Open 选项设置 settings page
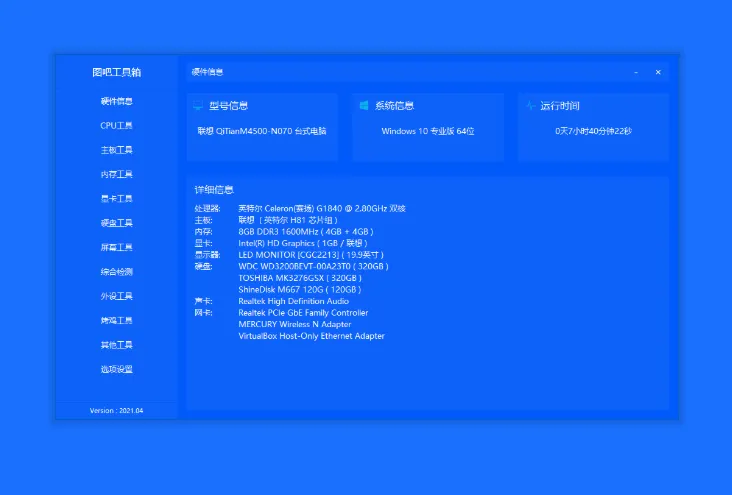 116,369
